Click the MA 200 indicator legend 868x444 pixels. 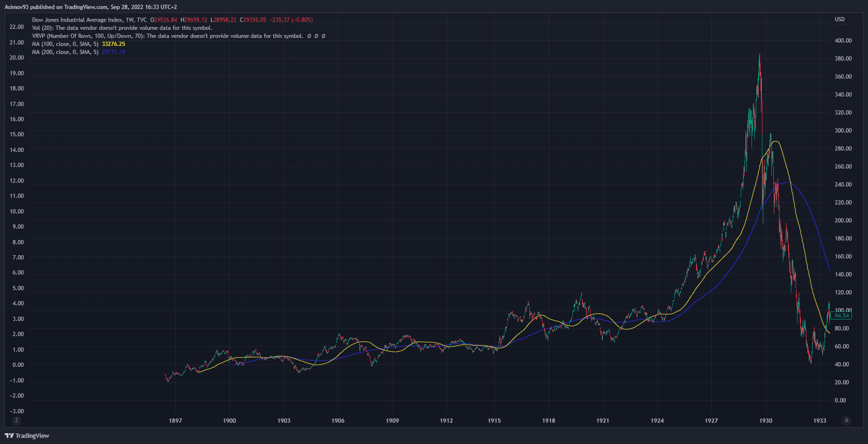[x=65, y=52]
